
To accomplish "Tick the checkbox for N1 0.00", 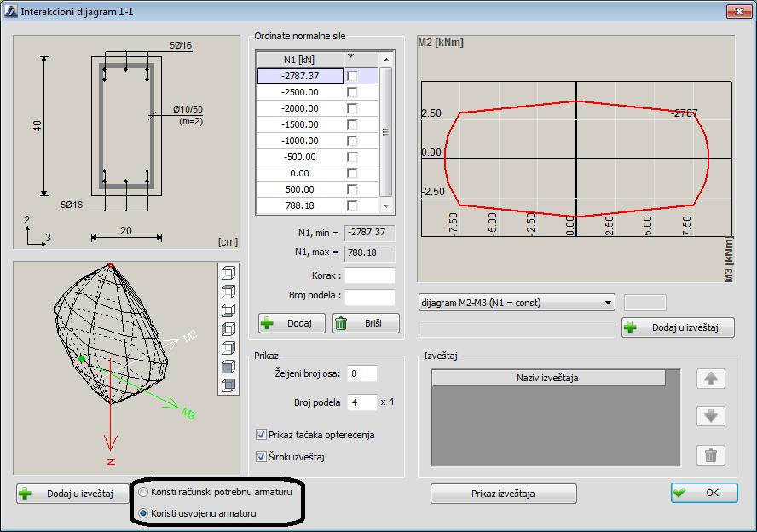I will point(352,173).
